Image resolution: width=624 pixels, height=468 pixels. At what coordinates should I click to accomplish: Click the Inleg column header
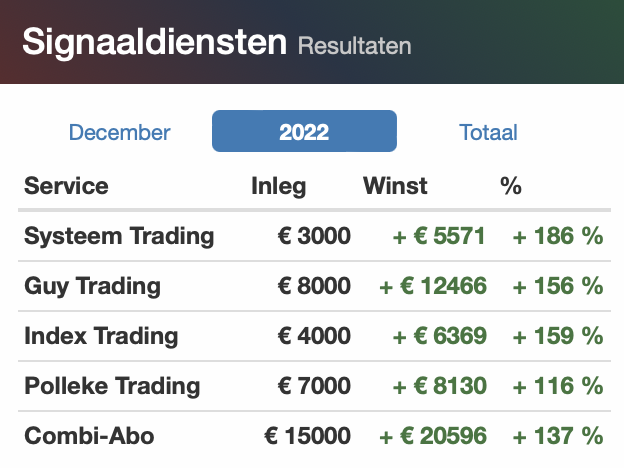click(x=279, y=186)
